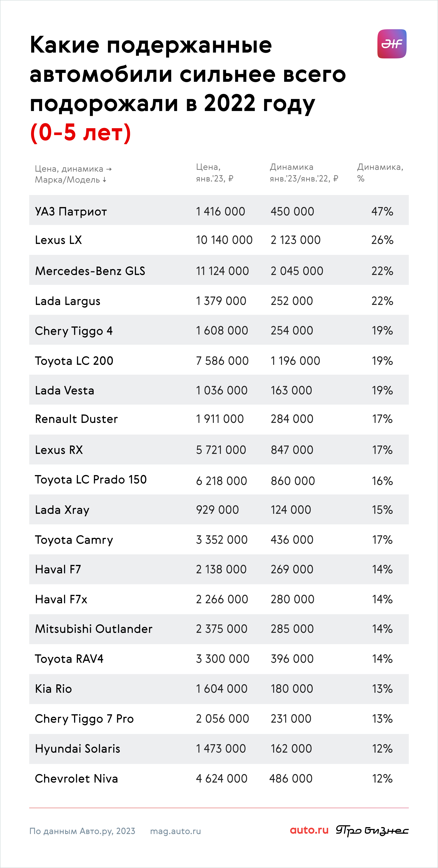Click the Toyota Camry price 3 352 000

point(222,540)
